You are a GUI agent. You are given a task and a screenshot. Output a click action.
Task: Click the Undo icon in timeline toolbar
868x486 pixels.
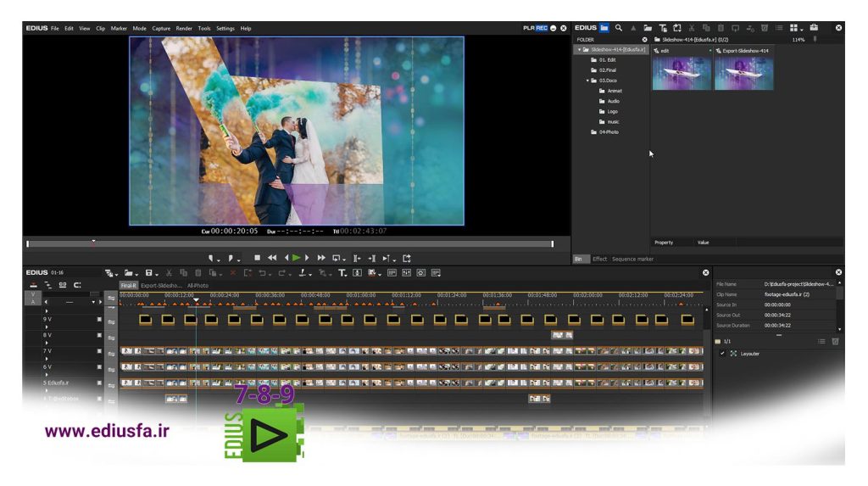pyautogui.click(x=262, y=272)
